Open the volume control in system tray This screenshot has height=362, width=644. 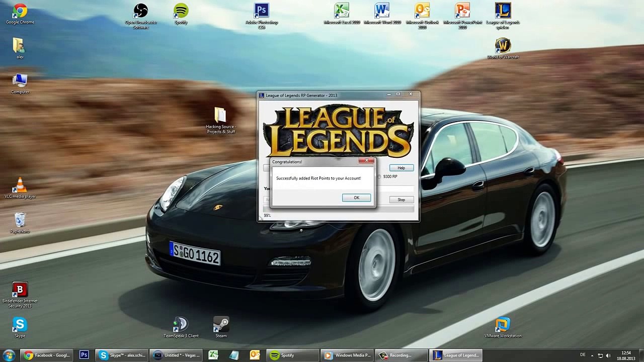pyautogui.click(x=608, y=355)
